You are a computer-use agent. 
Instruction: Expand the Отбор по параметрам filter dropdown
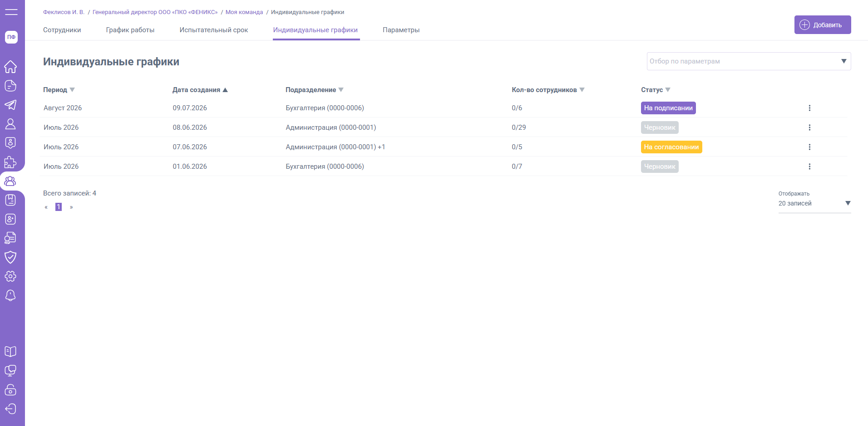point(749,61)
